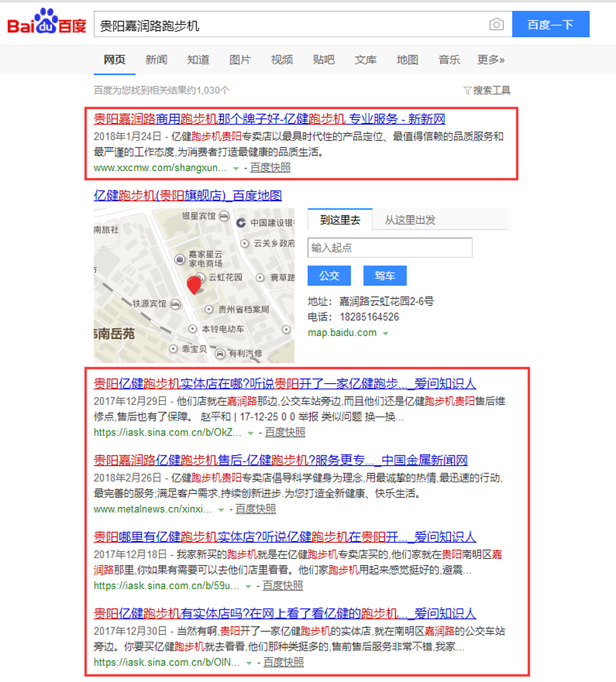Click the 铁源宾馆 hotel marker on map
The image size is (616, 682).
(x=175, y=304)
